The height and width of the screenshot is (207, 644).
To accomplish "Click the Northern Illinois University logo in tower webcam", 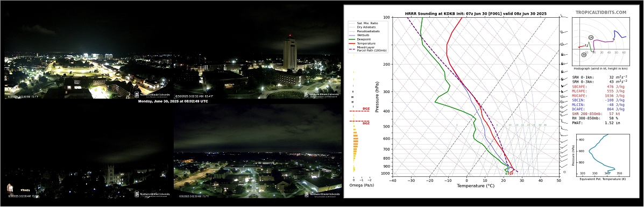I will point(322,95).
